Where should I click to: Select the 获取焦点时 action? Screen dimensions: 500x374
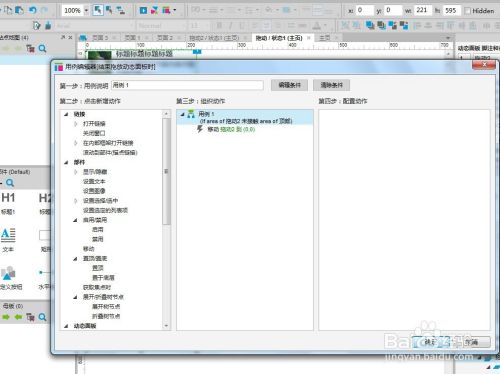(97, 287)
